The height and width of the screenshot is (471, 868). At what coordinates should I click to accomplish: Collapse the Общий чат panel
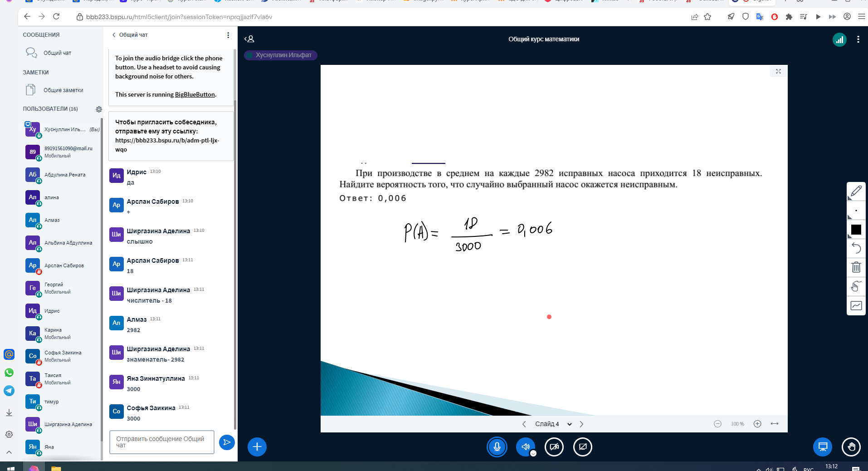click(x=130, y=35)
